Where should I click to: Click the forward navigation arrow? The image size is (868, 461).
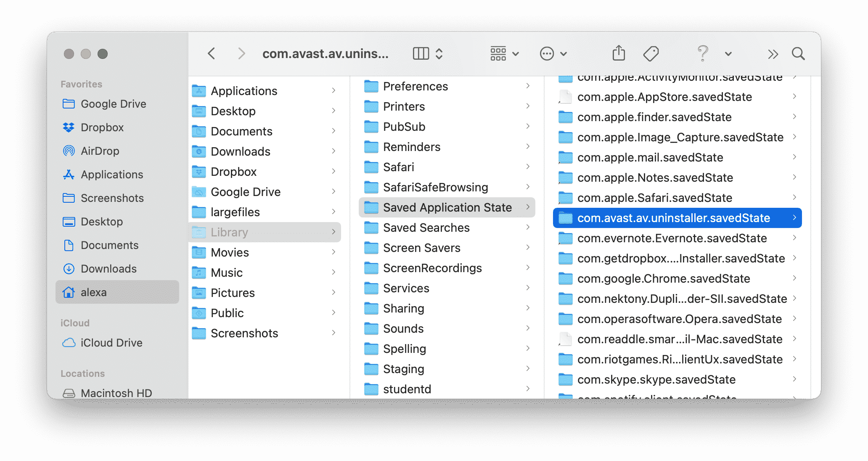pyautogui.click(x=234, y=54)
